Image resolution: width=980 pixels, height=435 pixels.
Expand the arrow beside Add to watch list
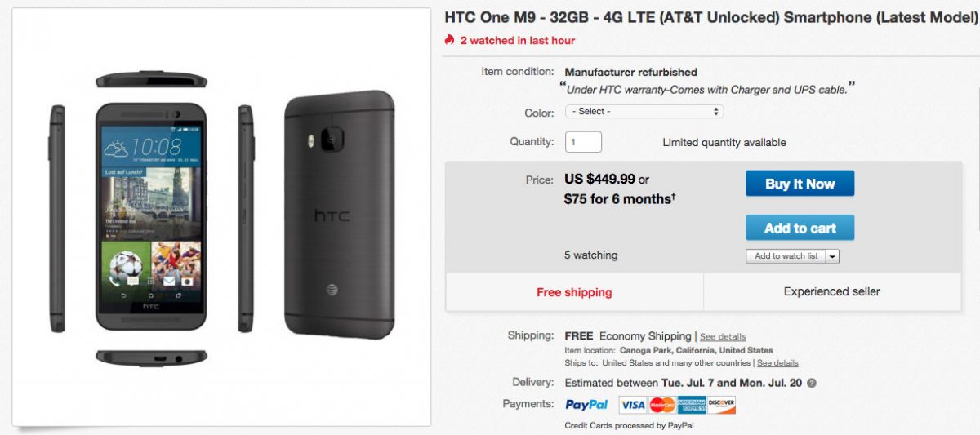point(832,256)
